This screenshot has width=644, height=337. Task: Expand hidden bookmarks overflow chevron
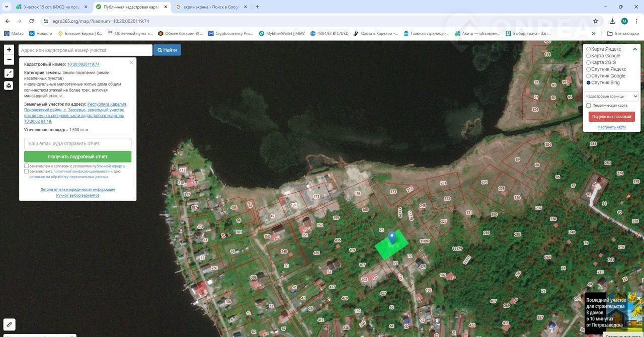[594, 34]
